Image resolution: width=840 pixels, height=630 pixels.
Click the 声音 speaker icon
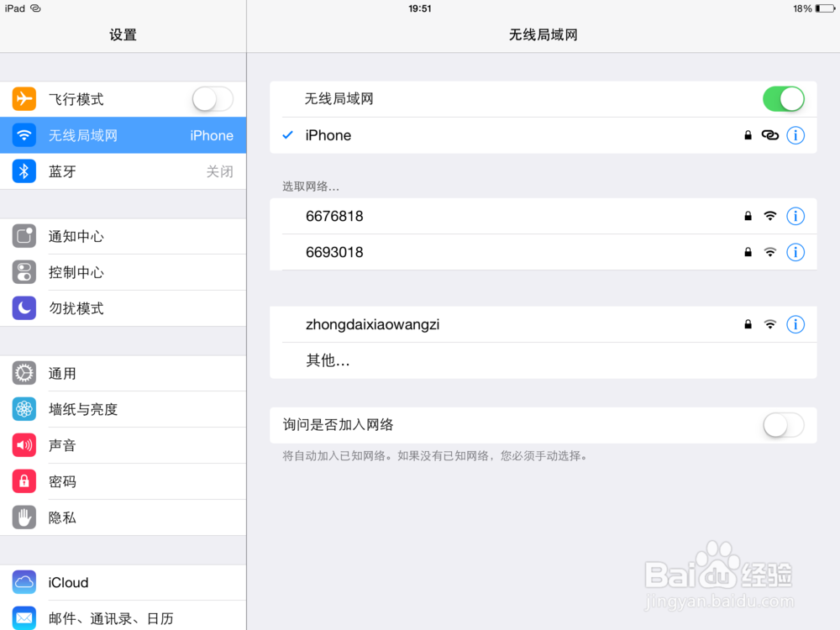coord(24,445)
